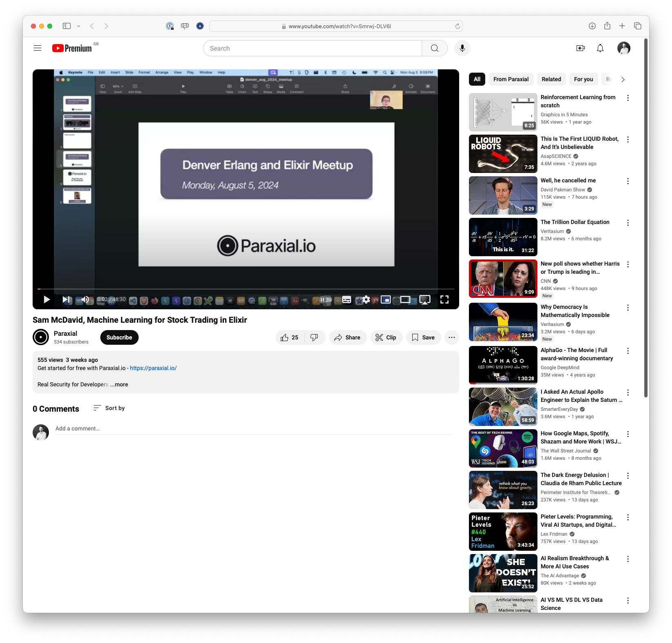Image resolution: width=672 pixels, height=643 pixels.
Task: Open options menu for 'The Trillion Dollar Equation'
Action: click(x=628, y=223)
